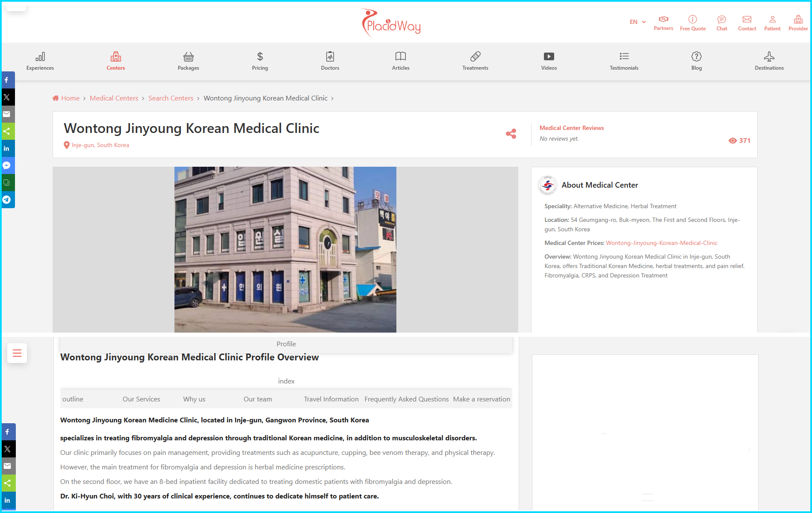Viewport: 812px width, 513px height.
Task: Open the Wontong-Jinyoung-Korean-Medical-Clinic prices link
Action: tap(661, 243)
